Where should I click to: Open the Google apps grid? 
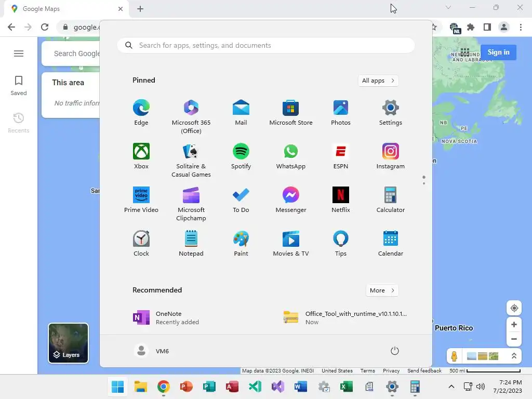click(x=465, y=52)
